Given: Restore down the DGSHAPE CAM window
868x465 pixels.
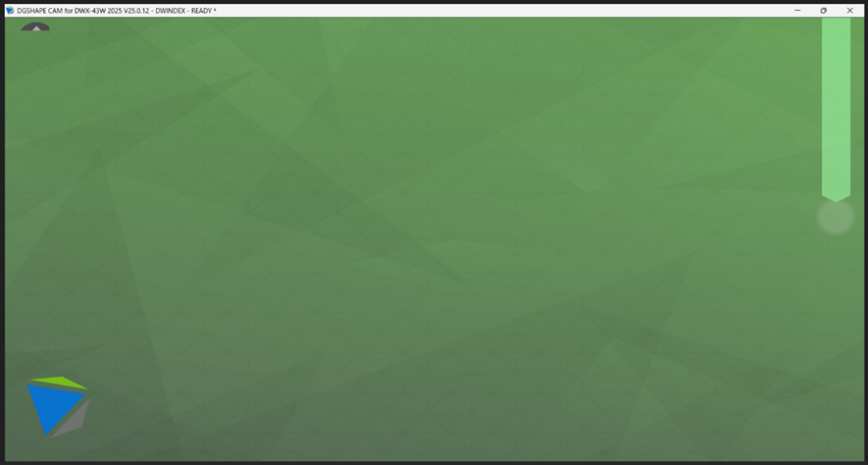Looking at the screenshot, I should (x=824, y=11).
